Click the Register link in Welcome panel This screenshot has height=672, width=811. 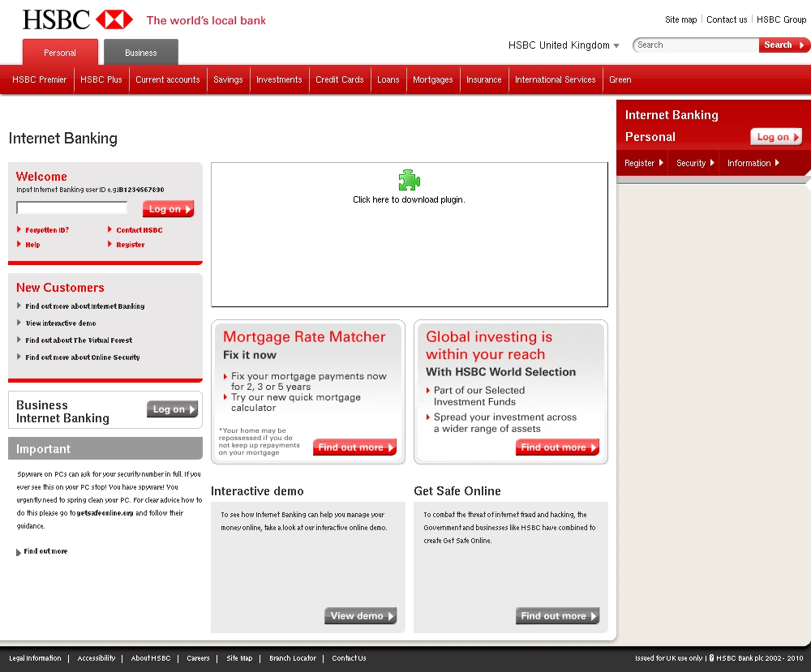131,245
